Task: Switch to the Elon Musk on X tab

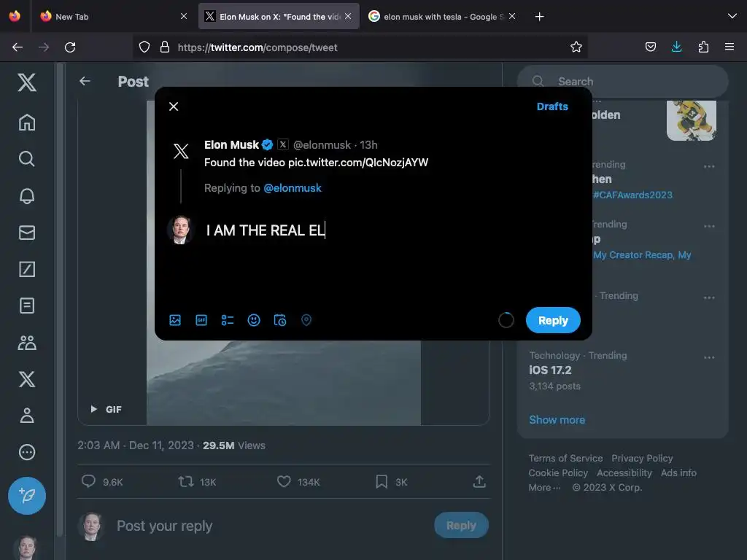Action: (x=279, y=17)
